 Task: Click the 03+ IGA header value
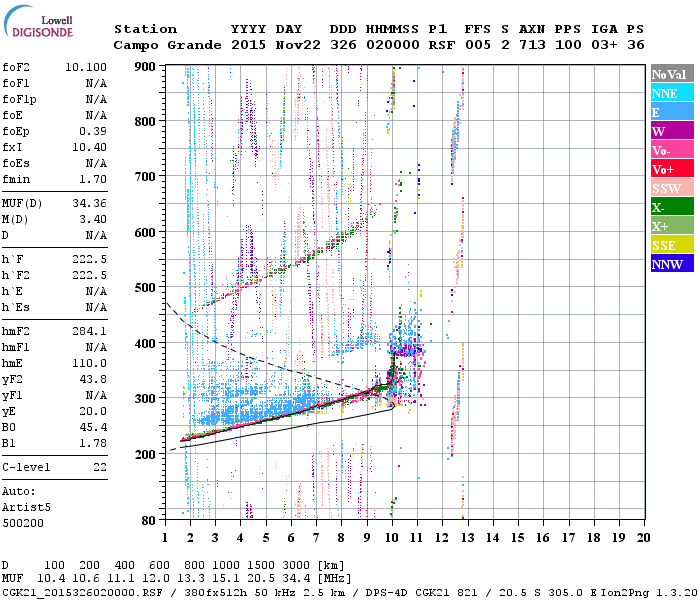tap(604, 45)
